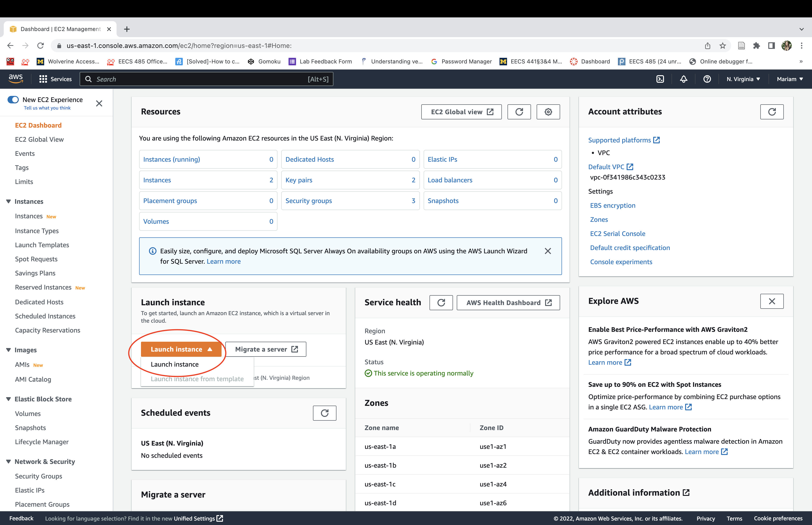812x525 pixels.
Task: Open the Security groups resource link
Action: coord(308,201)
